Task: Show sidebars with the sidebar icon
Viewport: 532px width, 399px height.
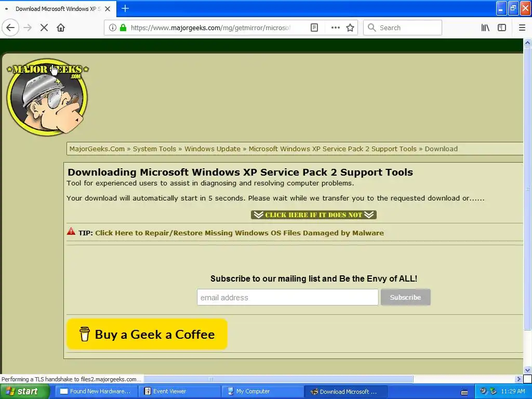Action: tap(502, 28)
